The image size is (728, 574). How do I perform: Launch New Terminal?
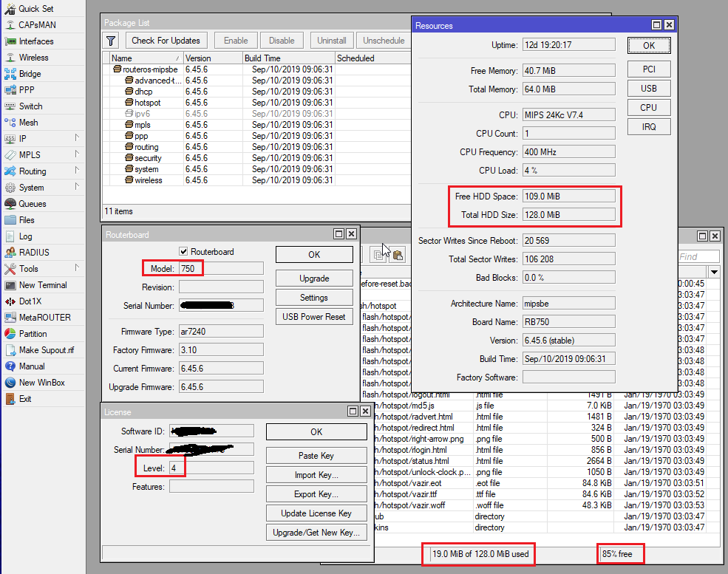pyautogui.click(x=43, y=285)
